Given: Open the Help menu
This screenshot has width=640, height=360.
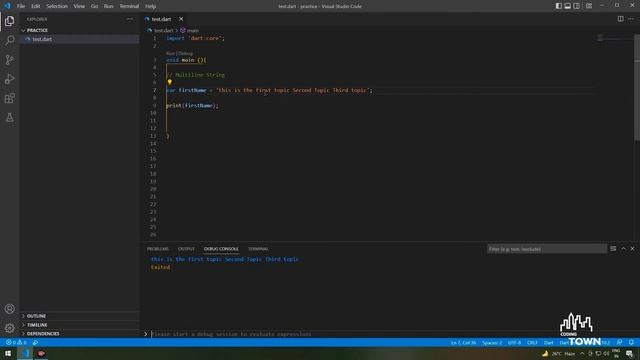Looking at the screenshot, I should tap(151, 6).
